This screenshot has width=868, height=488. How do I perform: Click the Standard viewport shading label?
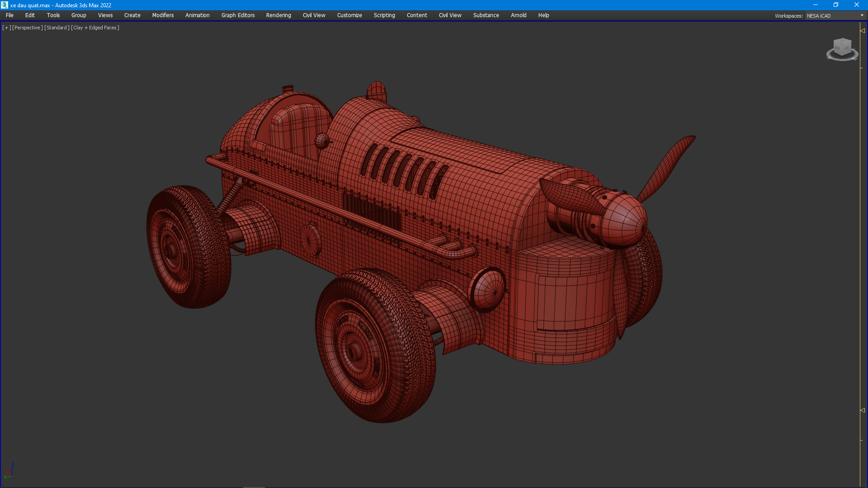coord(57,28)
